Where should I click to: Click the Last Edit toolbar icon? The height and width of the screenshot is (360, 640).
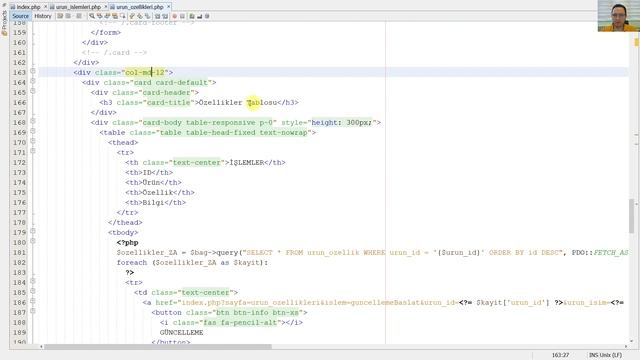pyautogui.click(x=60, y=16)
